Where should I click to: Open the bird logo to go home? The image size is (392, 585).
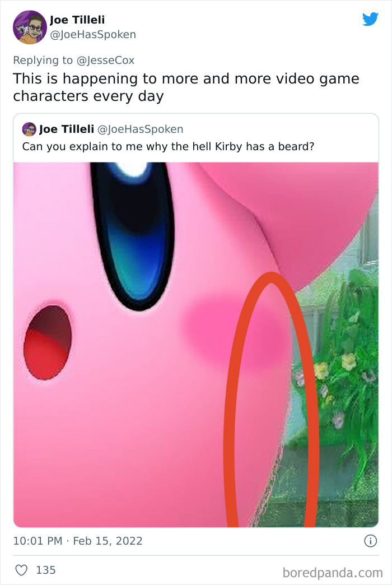(x=370, y=19)
